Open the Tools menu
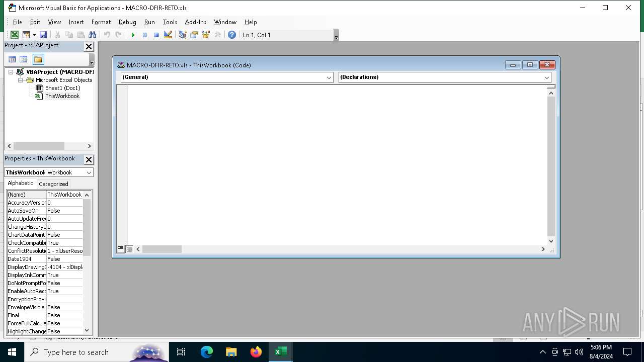 [170, 22]
